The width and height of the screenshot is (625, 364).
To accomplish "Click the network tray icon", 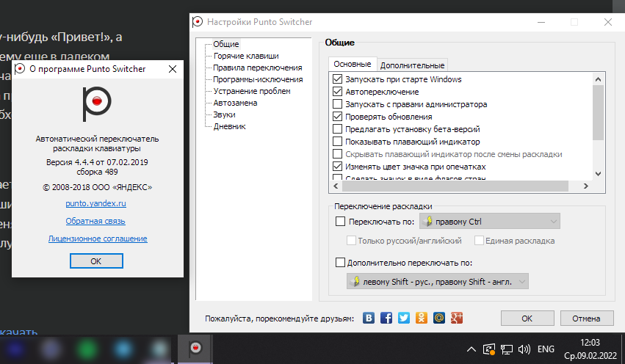I will 507,349.
